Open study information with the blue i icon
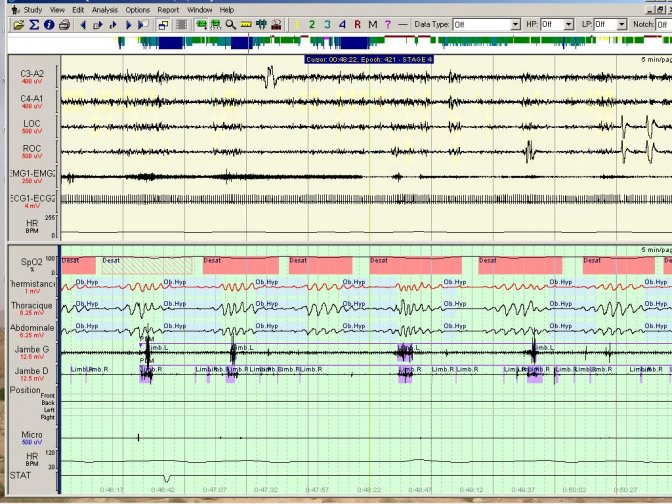Screen dimensions: 672x504 point(49,25)
